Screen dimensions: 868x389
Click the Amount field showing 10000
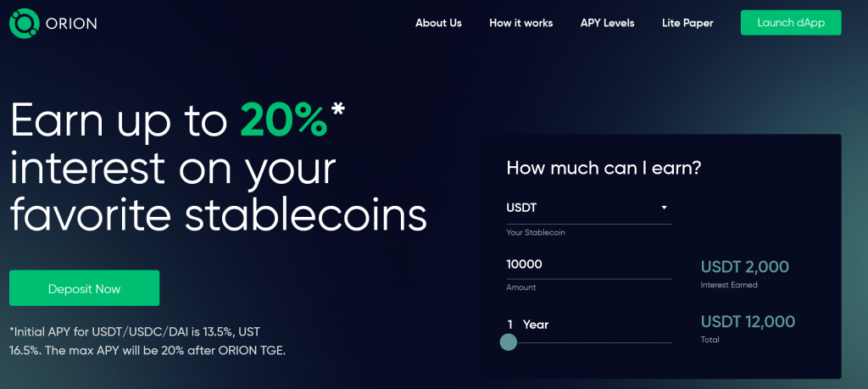click(589, 264)
